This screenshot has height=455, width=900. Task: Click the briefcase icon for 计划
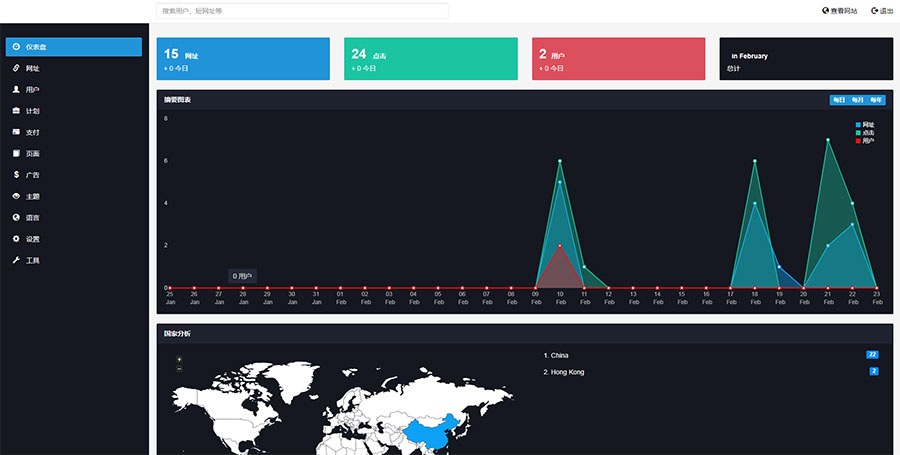click(x=16, y=111)
